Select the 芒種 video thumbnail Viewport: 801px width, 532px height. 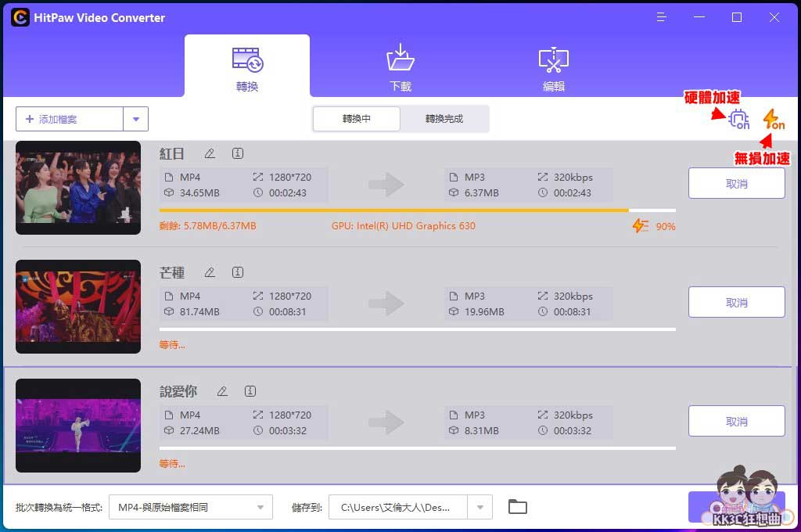click(77, 306)
